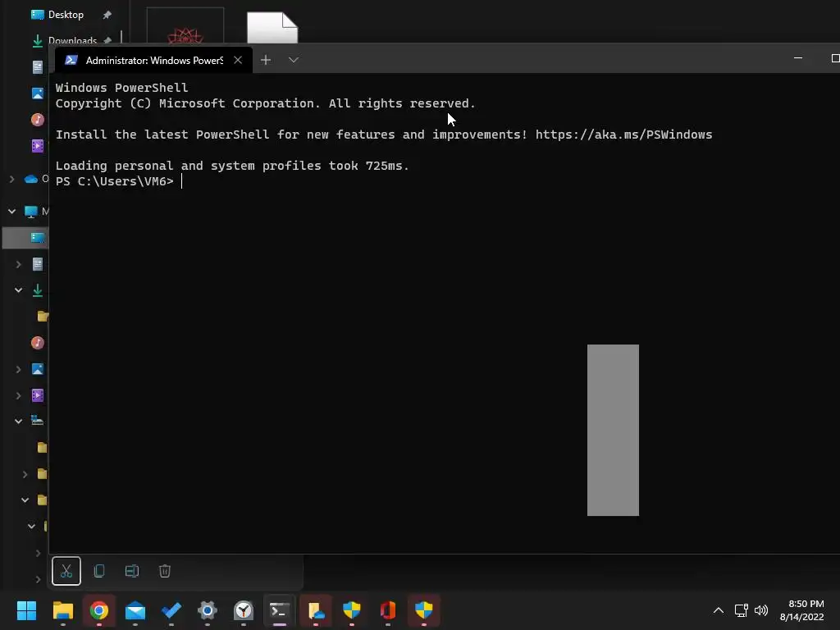Image resolution: width=840 pixels, height=630 pixels.
Task: Select the blank white file icon in Explorer
Action: click(x=272, y=28)
